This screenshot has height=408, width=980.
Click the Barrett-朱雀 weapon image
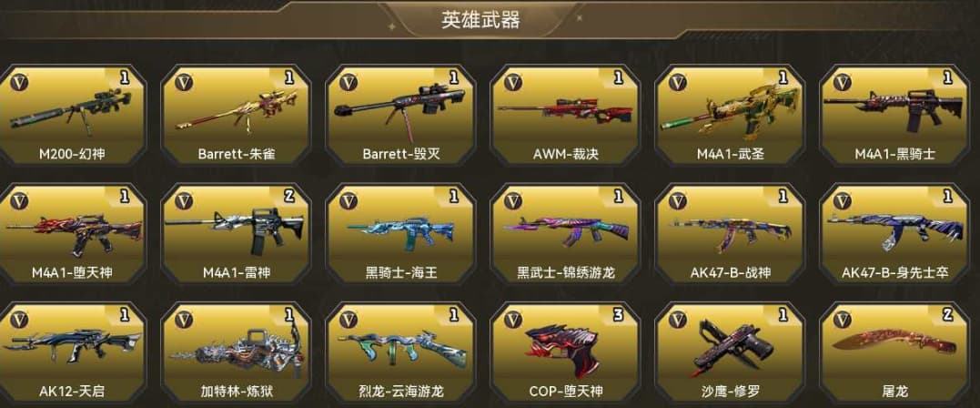click(237, 109)
